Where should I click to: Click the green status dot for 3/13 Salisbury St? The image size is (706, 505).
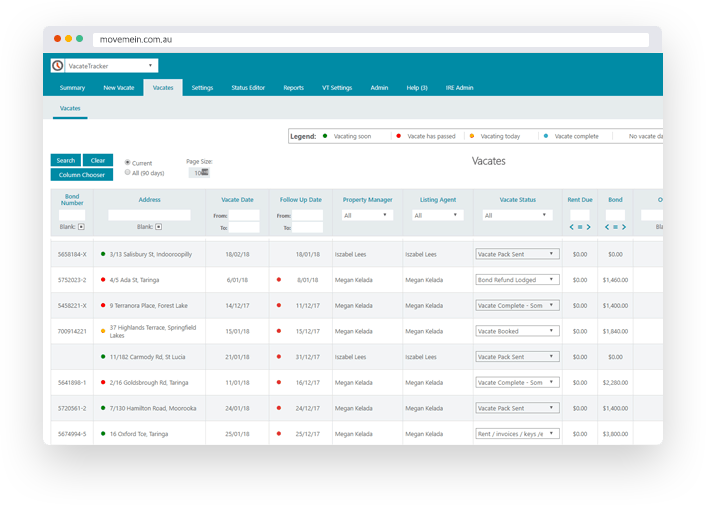pyautogui.click(x=103, y=254)
